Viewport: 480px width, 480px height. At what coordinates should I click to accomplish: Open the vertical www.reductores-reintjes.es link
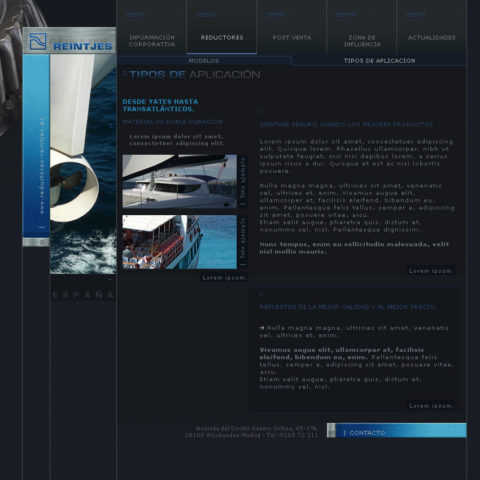[42, 166]
